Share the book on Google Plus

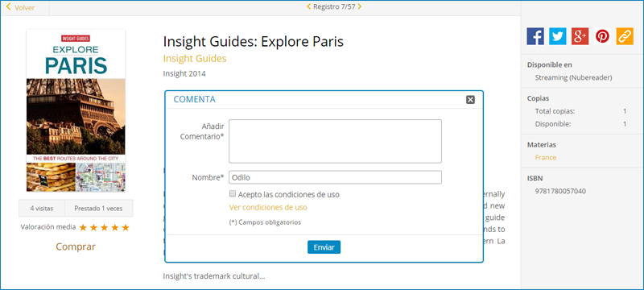(580, 36)
